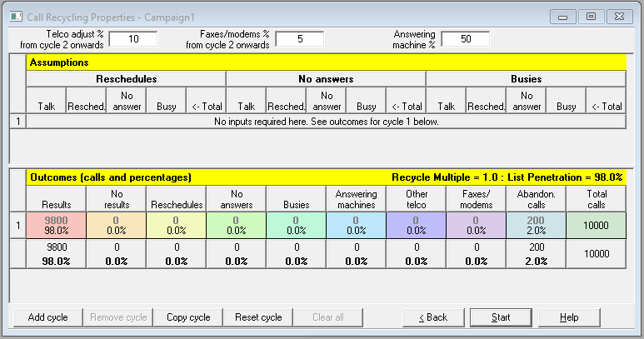This screenshot has height=339, width=644.
Task: Select the yellow Reschedules outcome cell
Action: [176, 225]
